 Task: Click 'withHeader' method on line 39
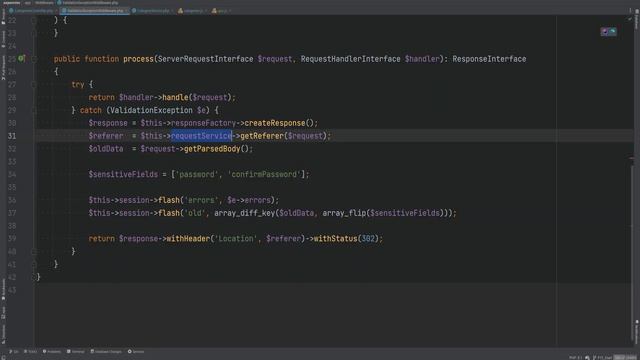[x=188, y=239]
